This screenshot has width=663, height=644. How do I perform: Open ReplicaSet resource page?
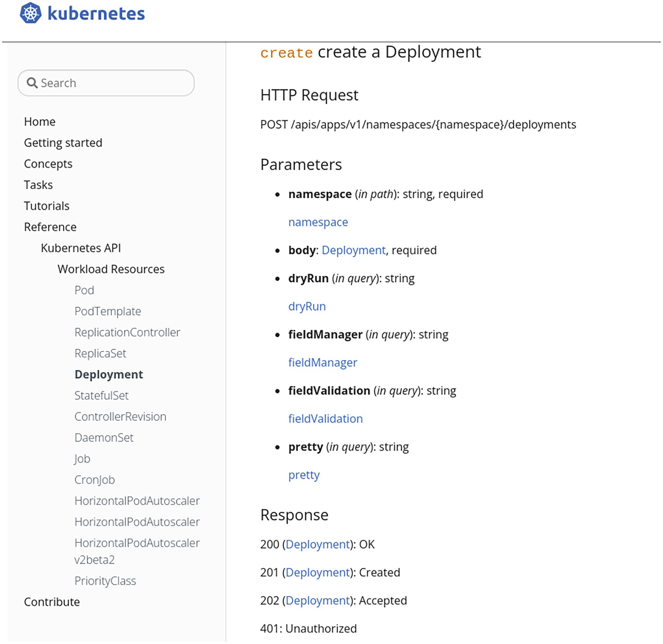pyautogui.click(x=100, y=354)
